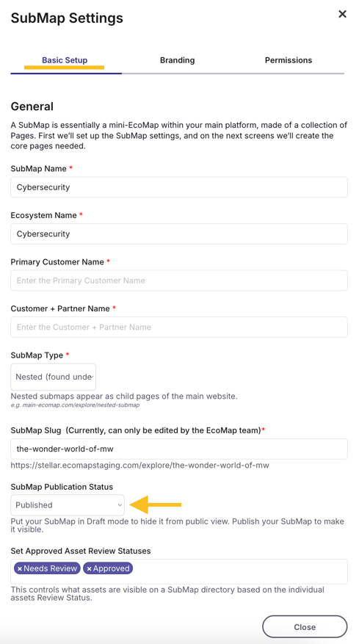The image size is (359, 644).
Task: Open the SubMap Type dropdown chevron
Action: click(x=93, y=377)
